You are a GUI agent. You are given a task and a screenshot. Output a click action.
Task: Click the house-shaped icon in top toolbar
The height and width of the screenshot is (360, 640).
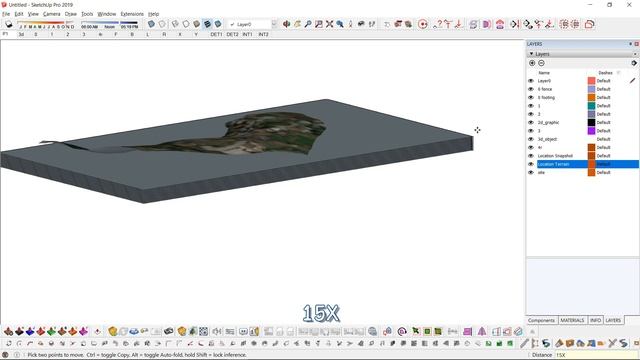tap(500, 24)
